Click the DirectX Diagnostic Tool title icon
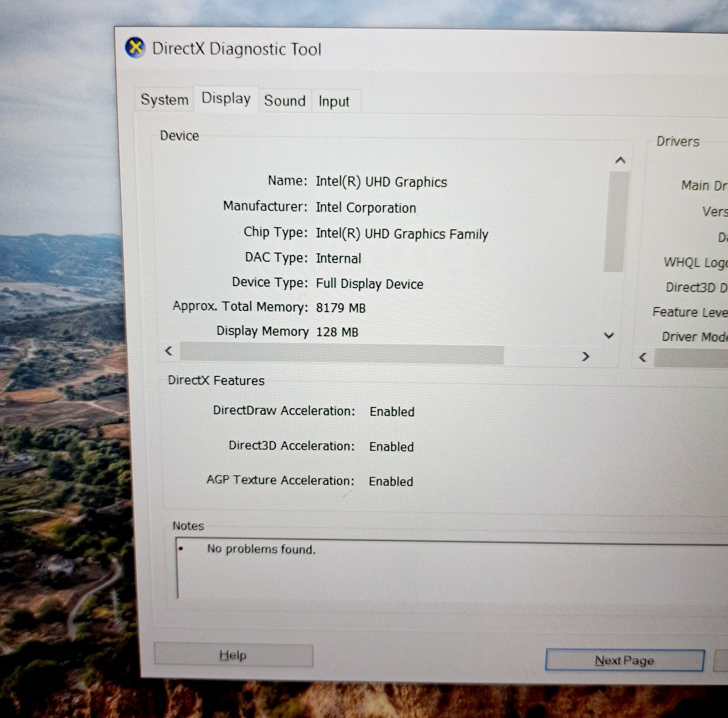This screenshot has height=718, width=728. (135, 47)
